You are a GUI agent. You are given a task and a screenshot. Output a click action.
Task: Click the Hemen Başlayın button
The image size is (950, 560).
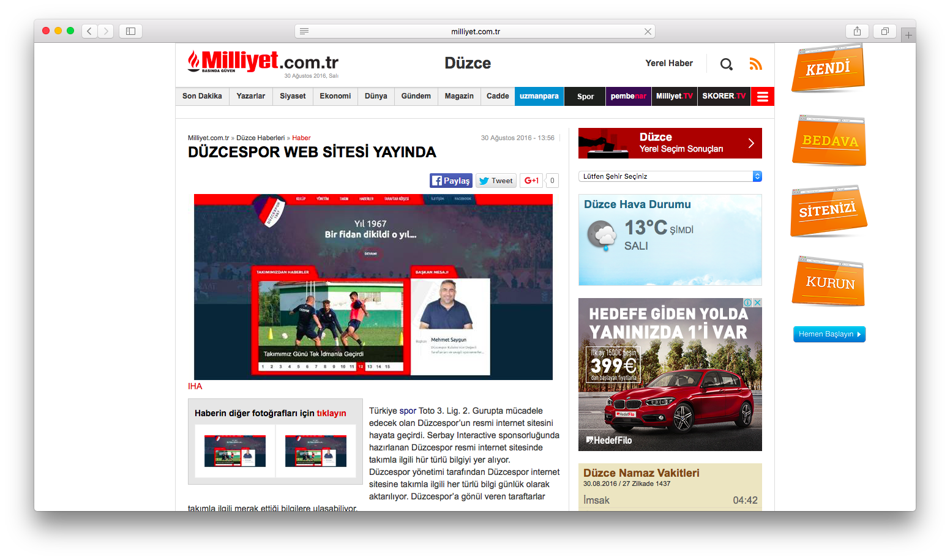coord(829,334)
